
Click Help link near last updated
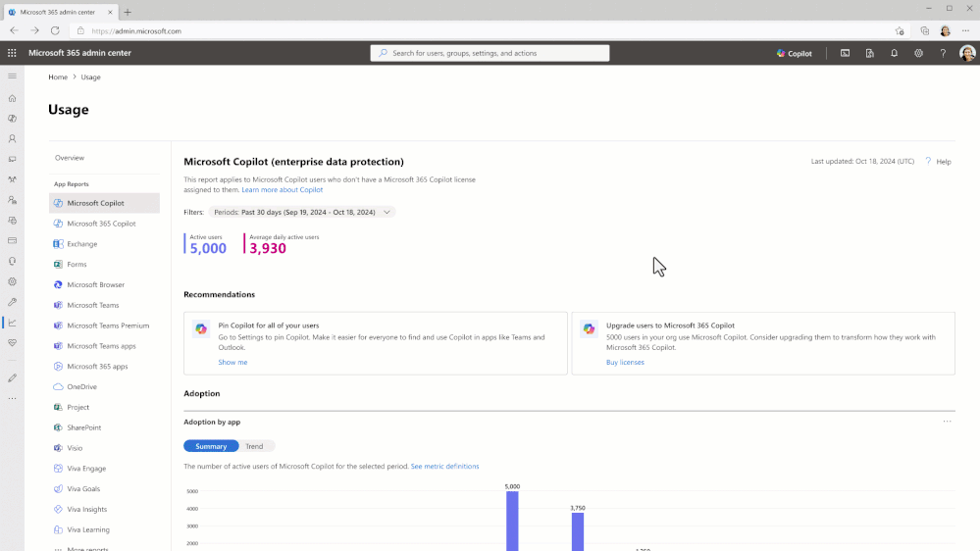click(938, 162)
